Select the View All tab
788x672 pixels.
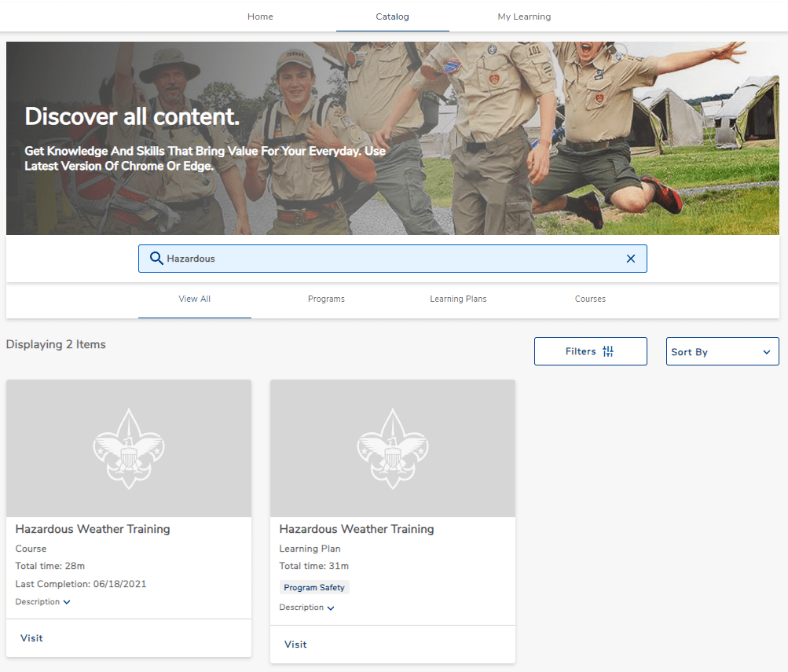tap(194, 299)
